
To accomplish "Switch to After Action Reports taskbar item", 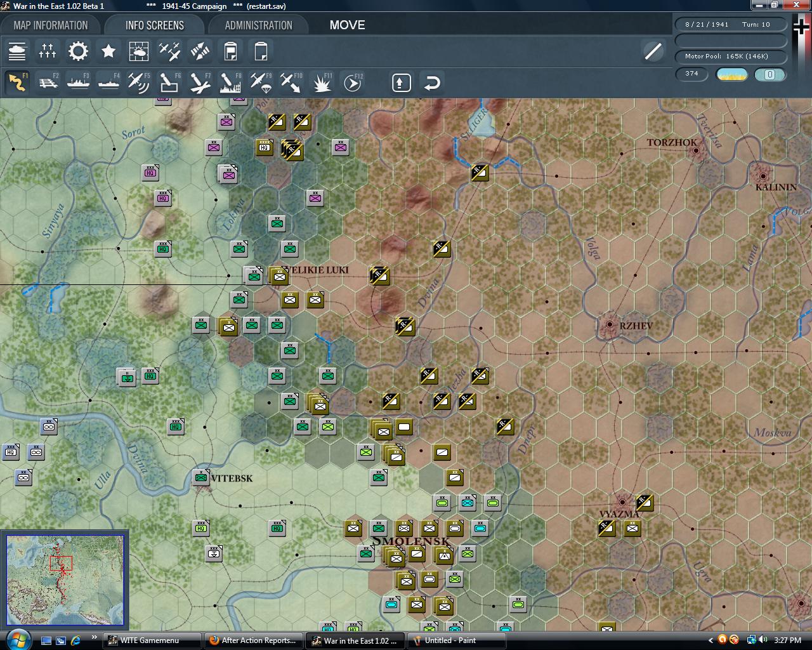I will pyautogui.click(x=254, y=640).
